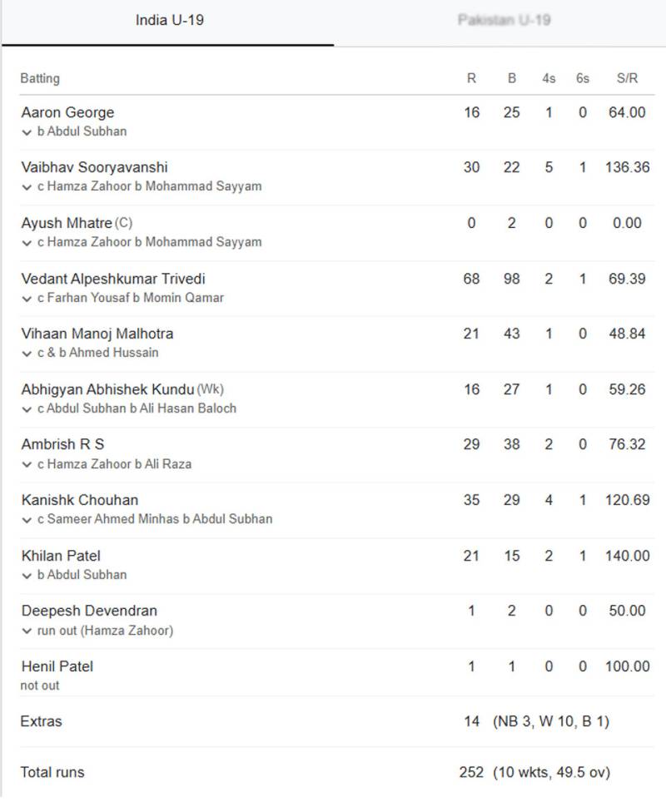The width and height of the screenshot is (666, 812).
Task: Click the S/R column header
Action: [x=627, y=78]
